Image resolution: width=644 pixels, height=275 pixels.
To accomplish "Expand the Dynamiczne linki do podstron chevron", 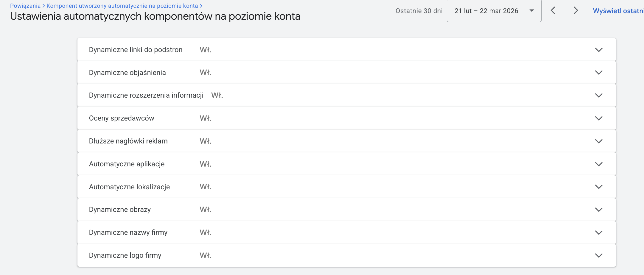I will 598,50.
